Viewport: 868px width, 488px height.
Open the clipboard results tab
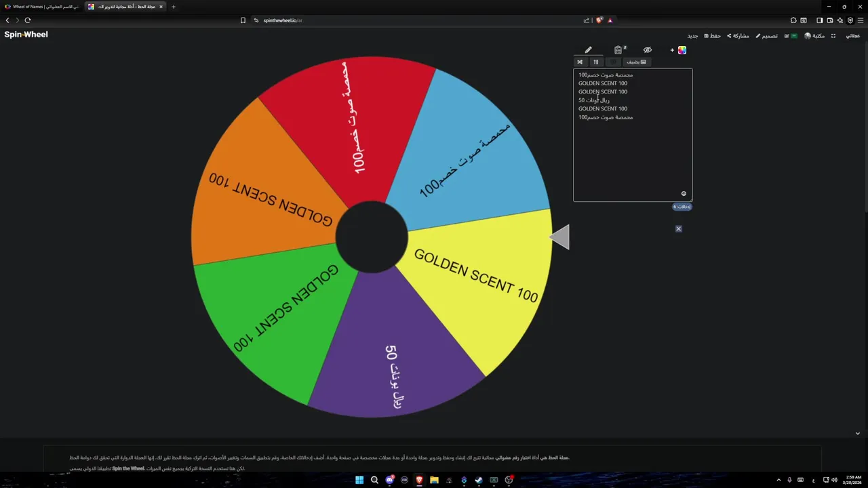618,50
